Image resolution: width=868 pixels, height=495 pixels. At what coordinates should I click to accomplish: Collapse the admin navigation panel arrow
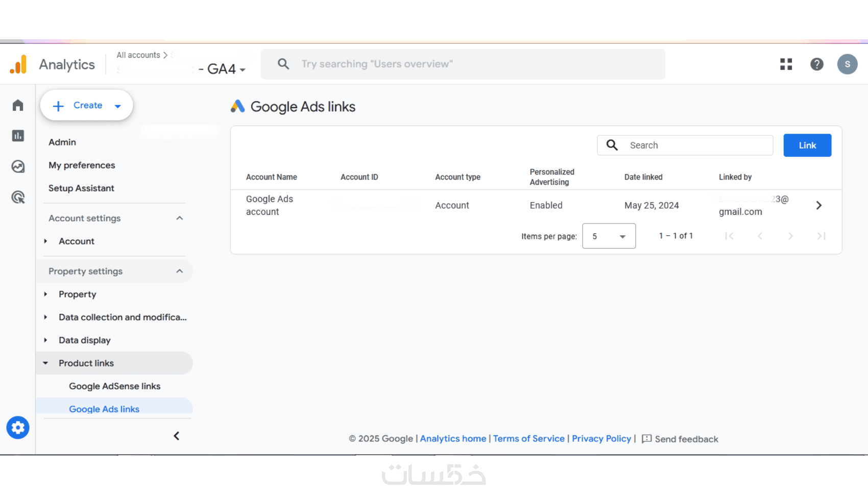[x=176, y=436]
